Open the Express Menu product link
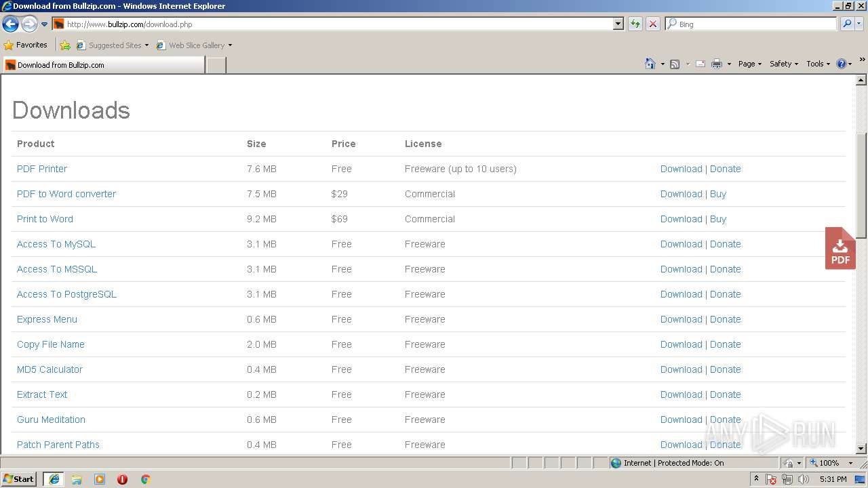 pyautogui.click(x=47, y=319)
